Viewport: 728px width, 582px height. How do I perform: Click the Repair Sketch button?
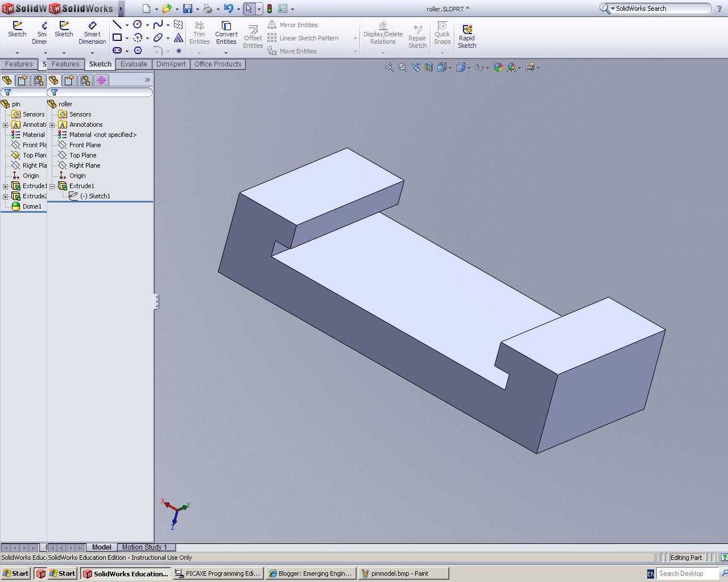[417, 34]
